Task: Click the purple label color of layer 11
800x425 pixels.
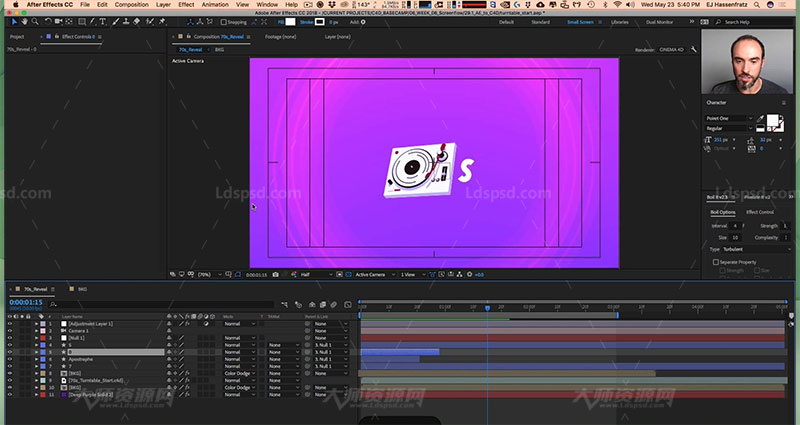Action: [x=64, y=394]
